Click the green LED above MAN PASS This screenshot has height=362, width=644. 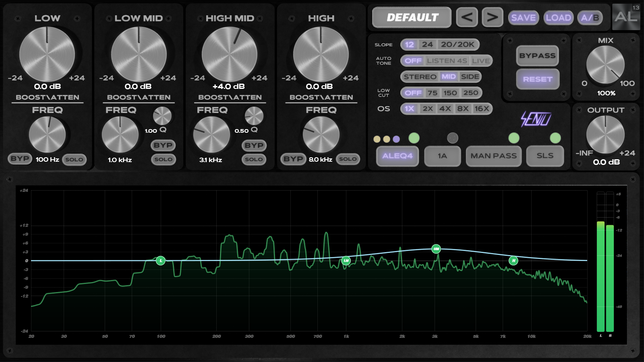click(x=514, y=138)
